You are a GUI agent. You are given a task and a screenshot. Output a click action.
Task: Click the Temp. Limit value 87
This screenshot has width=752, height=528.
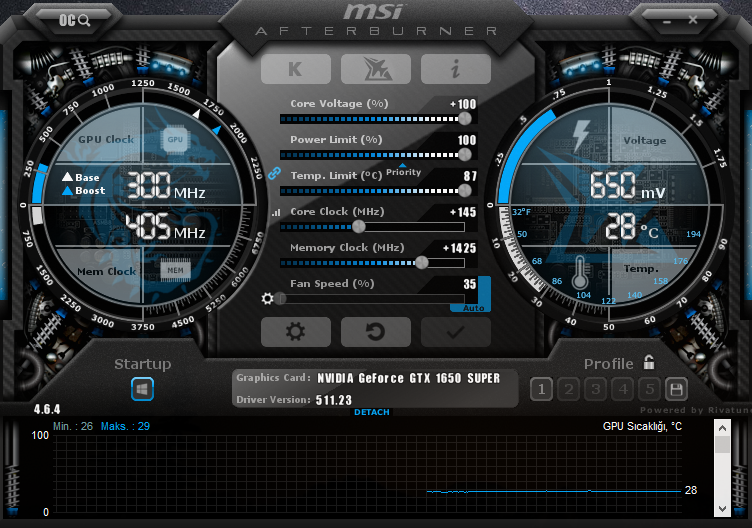(x=470, y=176)
